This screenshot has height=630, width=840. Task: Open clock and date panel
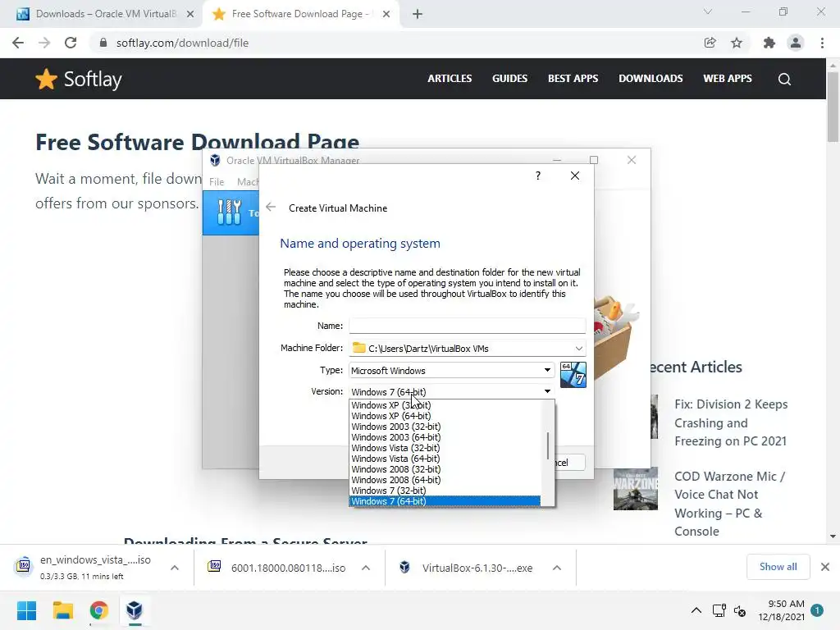[781, 610]
